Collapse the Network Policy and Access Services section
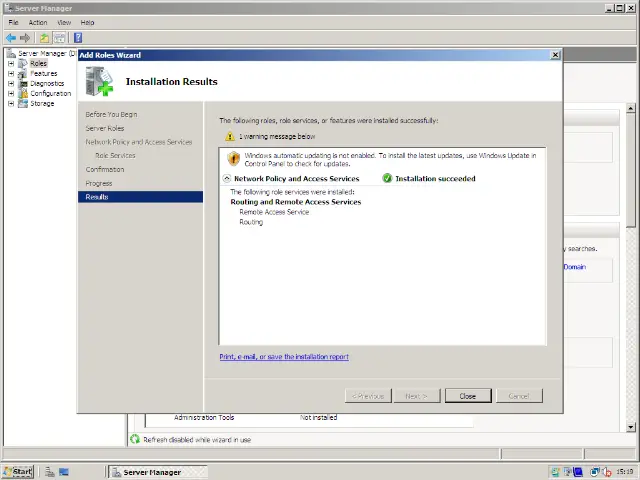 tap(227, 178)
